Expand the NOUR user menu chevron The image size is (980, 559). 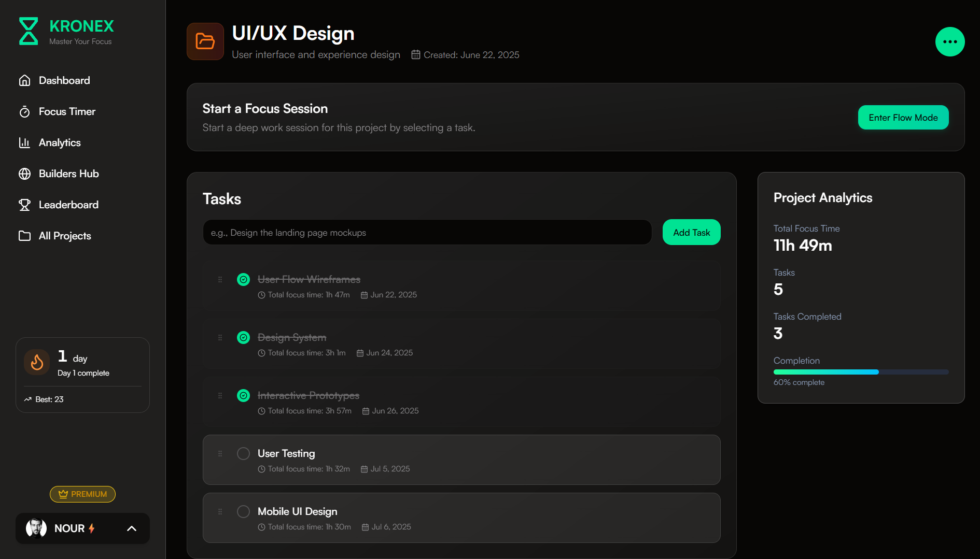132,528
